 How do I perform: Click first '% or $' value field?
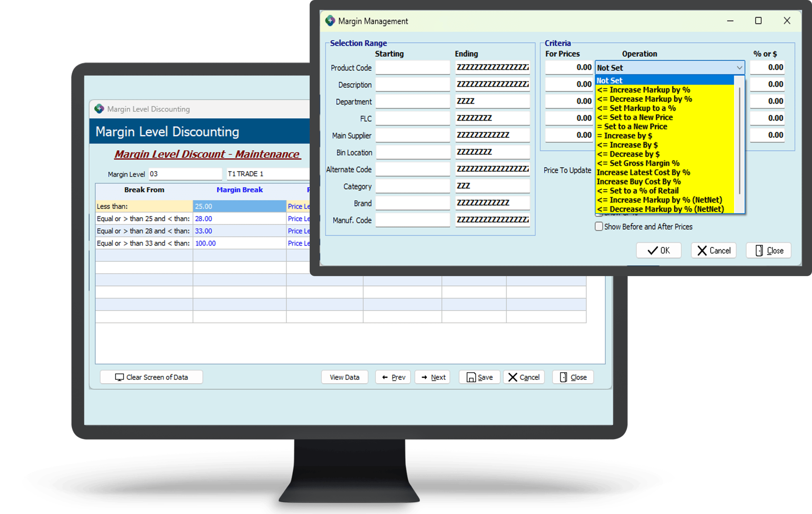pos(767,67)
